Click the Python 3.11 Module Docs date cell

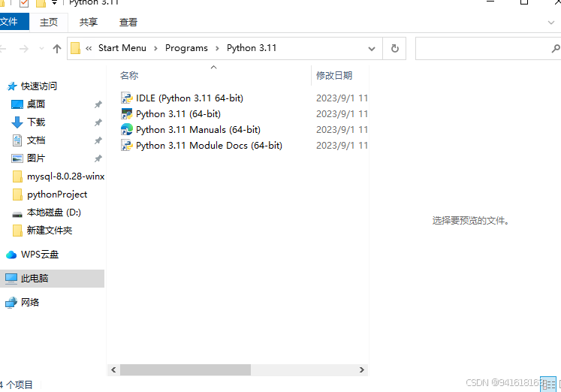pos(342,145)
